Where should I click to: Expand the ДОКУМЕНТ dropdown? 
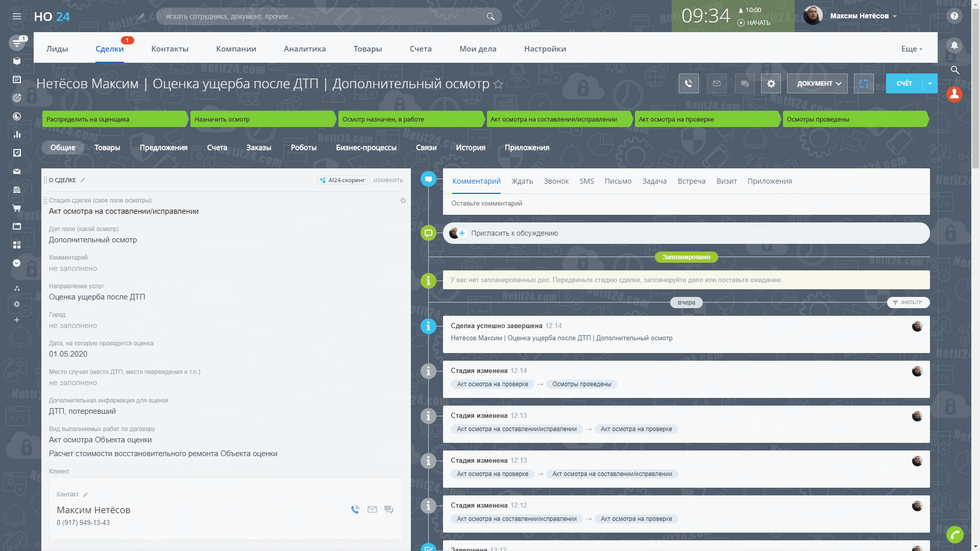coord(817,84)
